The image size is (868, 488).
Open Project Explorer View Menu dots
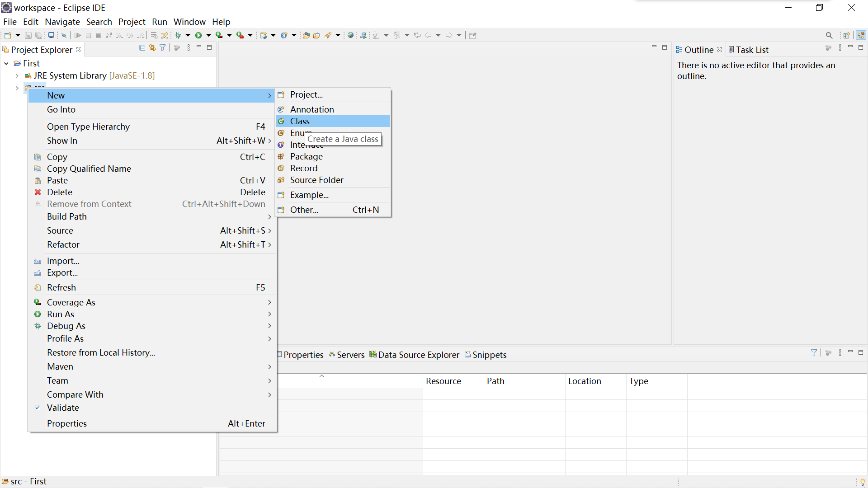tap(189, 47)
